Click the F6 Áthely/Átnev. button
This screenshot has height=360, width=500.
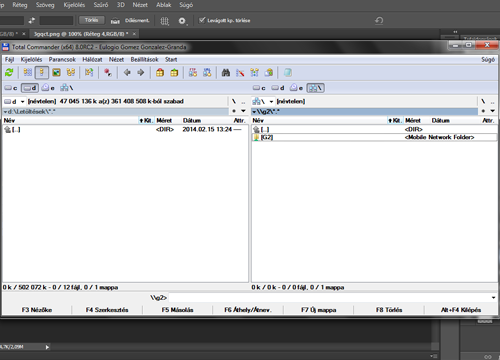coord(248,310)
